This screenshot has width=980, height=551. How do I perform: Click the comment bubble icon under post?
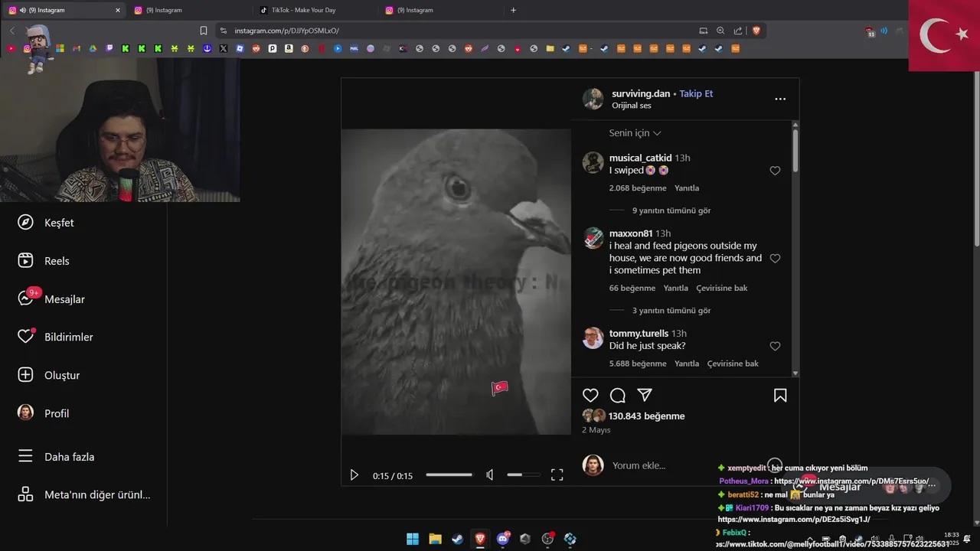pos(618,396)
